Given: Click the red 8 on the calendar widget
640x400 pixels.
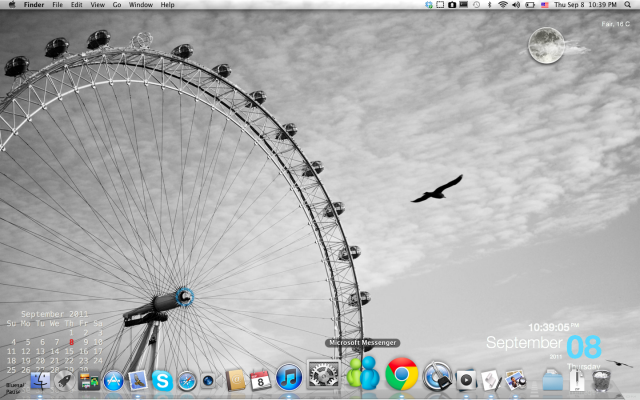Looking at the screenshot, I should [x=71, y=342].
